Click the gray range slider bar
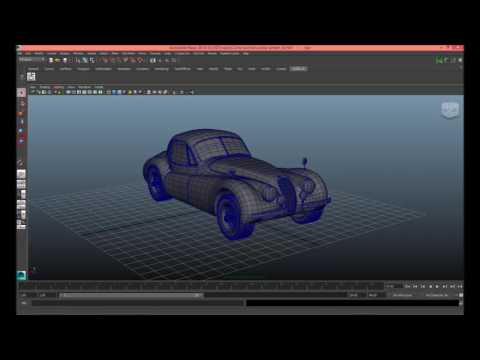This screenshot has width=480, height=360. click(132, 295)
